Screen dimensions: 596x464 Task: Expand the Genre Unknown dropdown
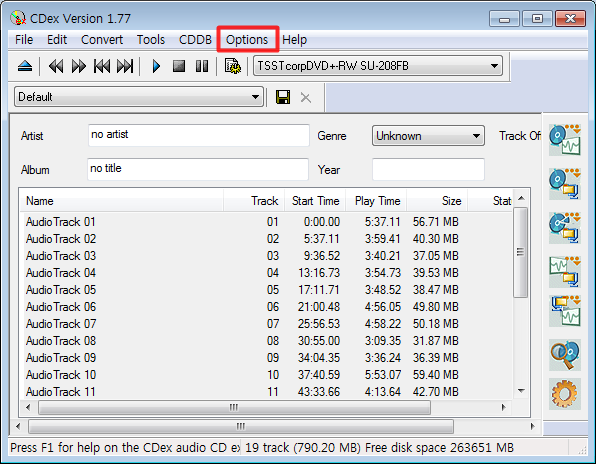(x=476, y=136)
